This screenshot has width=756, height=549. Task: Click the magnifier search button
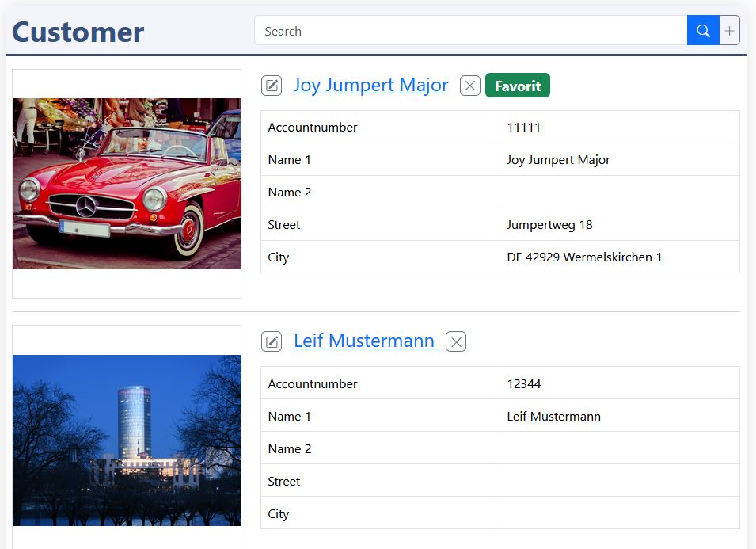702,31
